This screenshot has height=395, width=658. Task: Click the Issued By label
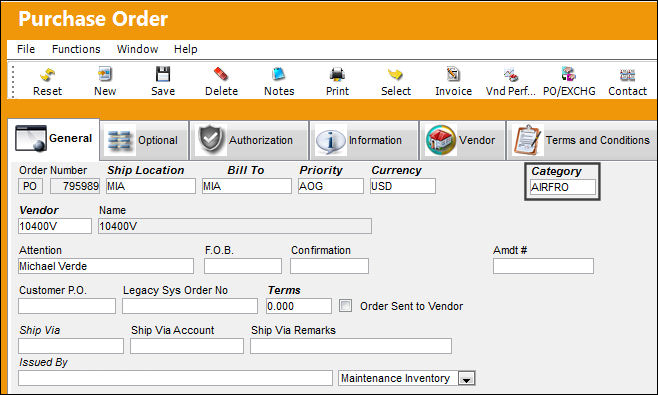(43, 362)
